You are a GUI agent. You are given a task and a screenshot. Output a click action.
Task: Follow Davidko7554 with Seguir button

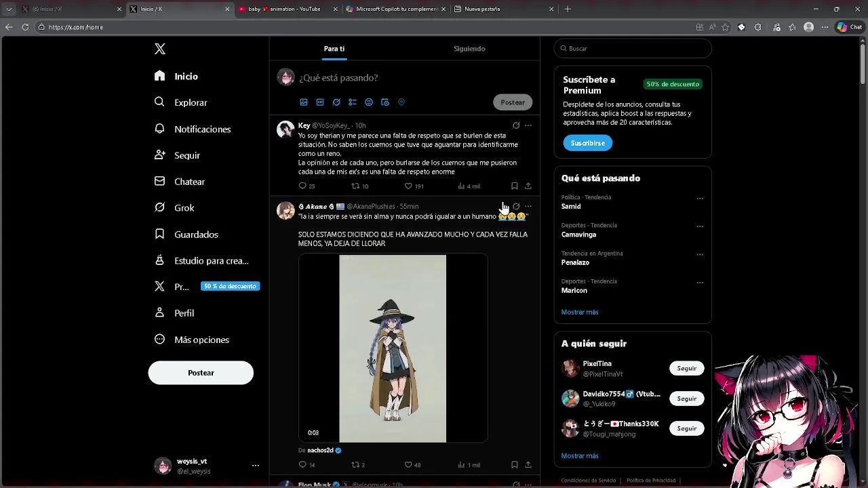[686, 399]
